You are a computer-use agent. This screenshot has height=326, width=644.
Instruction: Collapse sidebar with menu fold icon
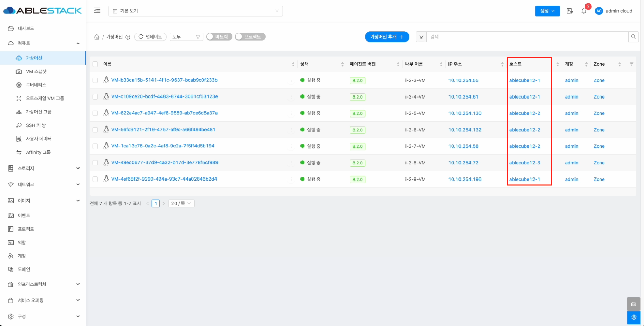coord(97,11)
